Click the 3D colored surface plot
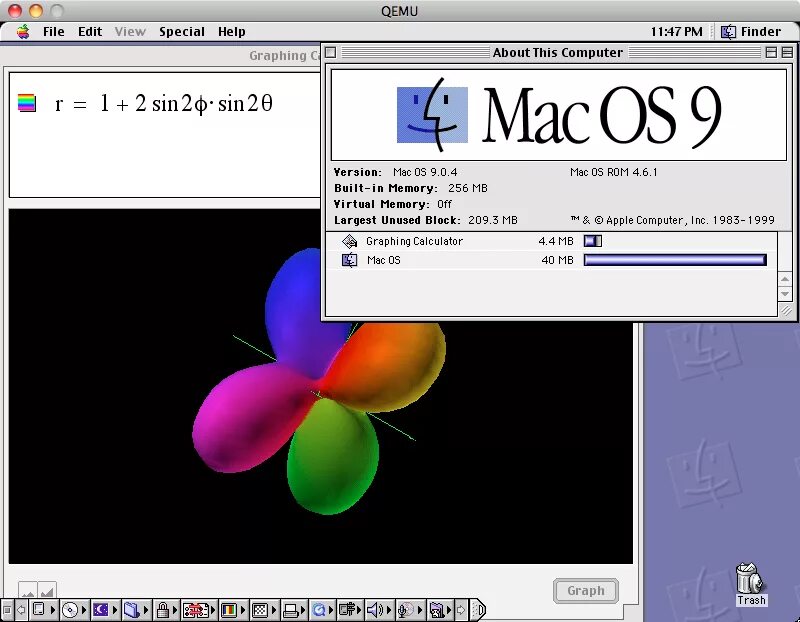The width and height of the screenshot is (800, 622). (319, 380)
